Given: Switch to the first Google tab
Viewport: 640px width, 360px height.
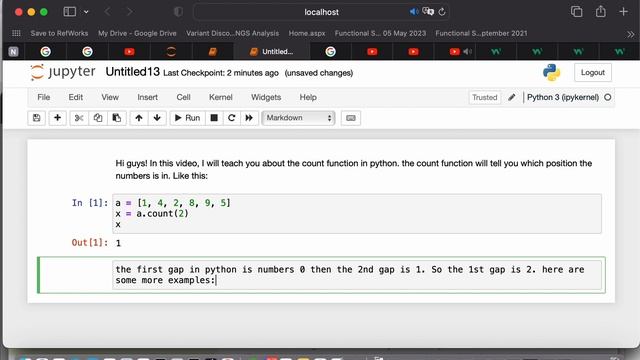Looking at the screenshot, I should 45,52.
